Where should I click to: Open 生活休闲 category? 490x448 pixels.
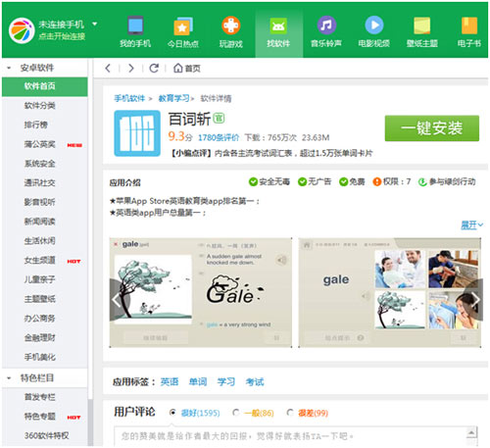coord(40,241)
